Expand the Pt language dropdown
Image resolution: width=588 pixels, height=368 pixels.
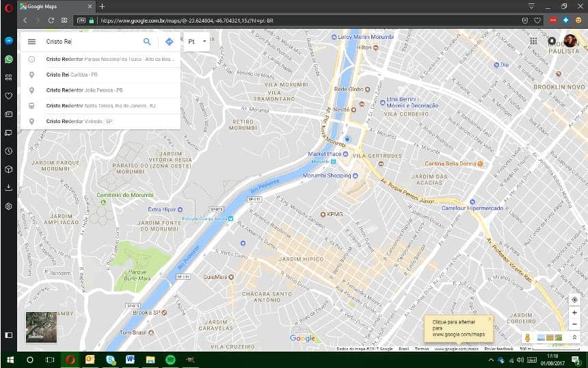coord(197,42)
